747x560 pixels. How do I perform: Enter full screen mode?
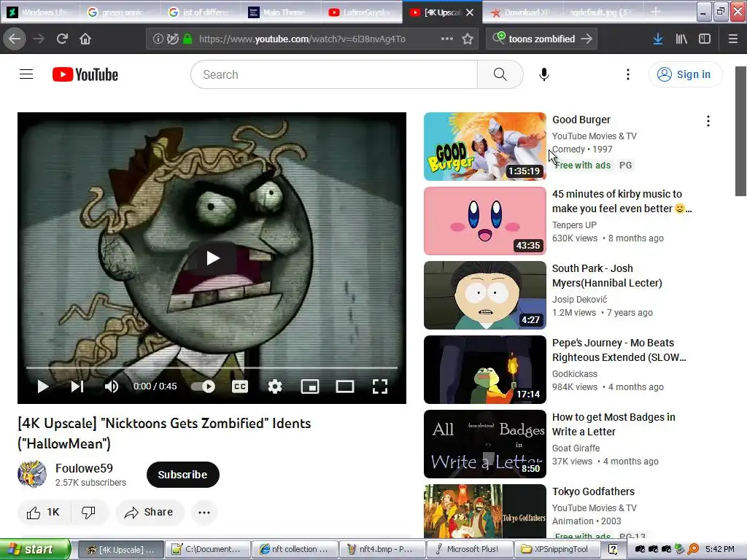tap(379, 386)
